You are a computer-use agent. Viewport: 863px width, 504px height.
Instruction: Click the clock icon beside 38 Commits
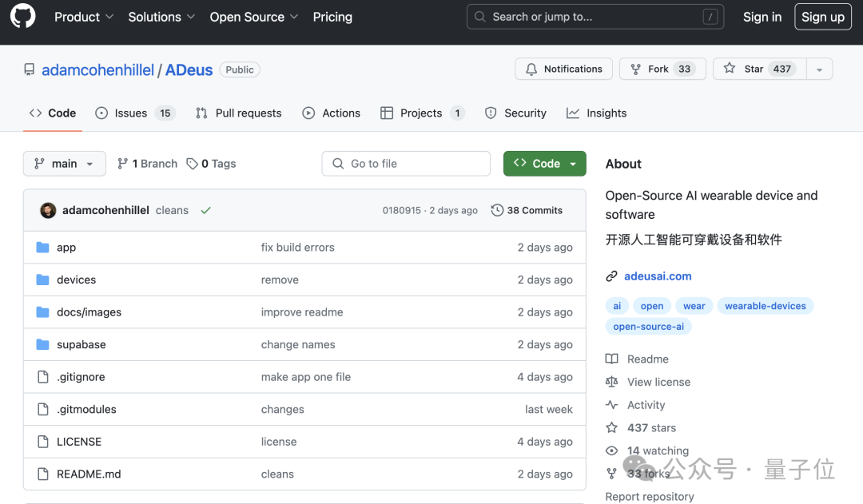(497, 210)
